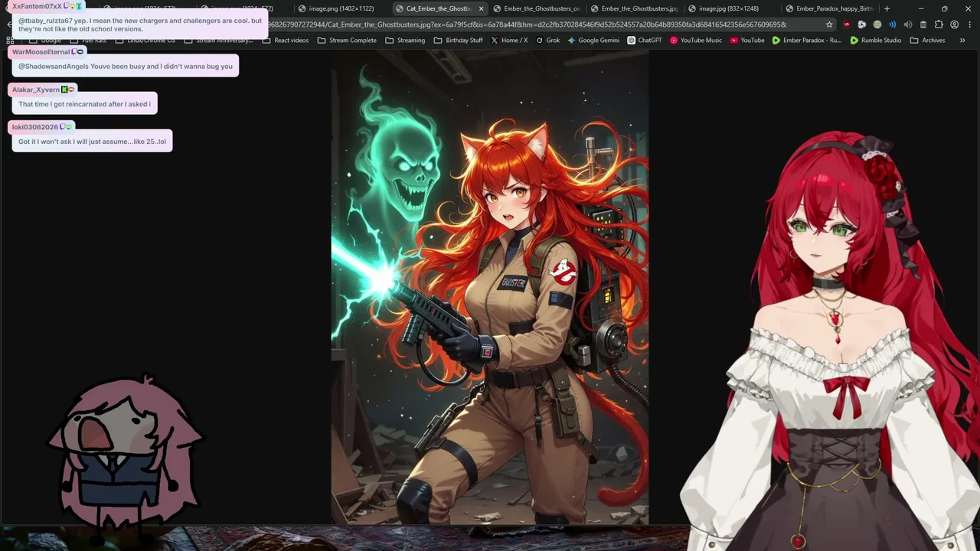Click the message "That time I got reincarnated"
This screenshot has height=551, width=980.
tap(84, 104)
